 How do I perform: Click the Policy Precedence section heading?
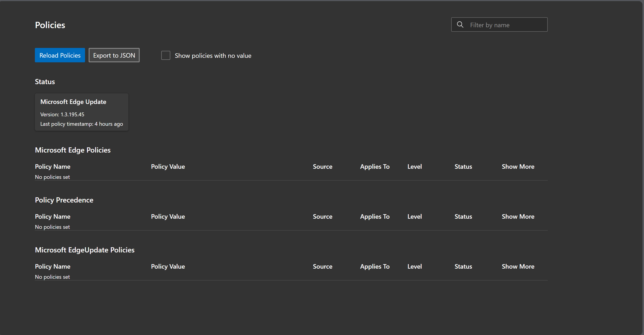click(64, 200)
